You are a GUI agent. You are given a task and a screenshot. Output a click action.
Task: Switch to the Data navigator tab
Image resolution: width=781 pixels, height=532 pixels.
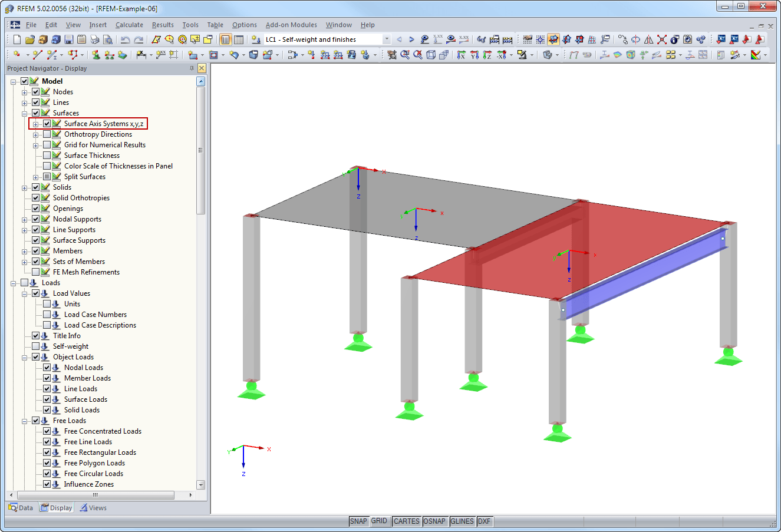tap(21, 507)
